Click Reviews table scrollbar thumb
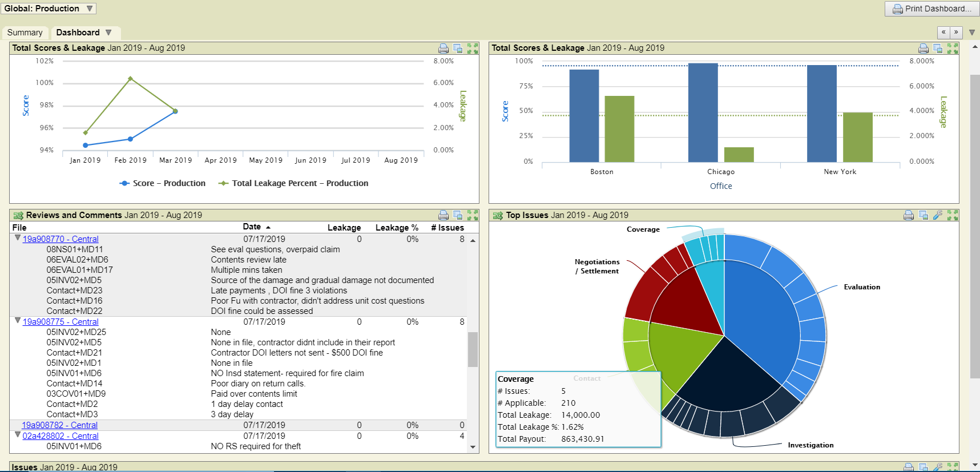 pos(473,349)
